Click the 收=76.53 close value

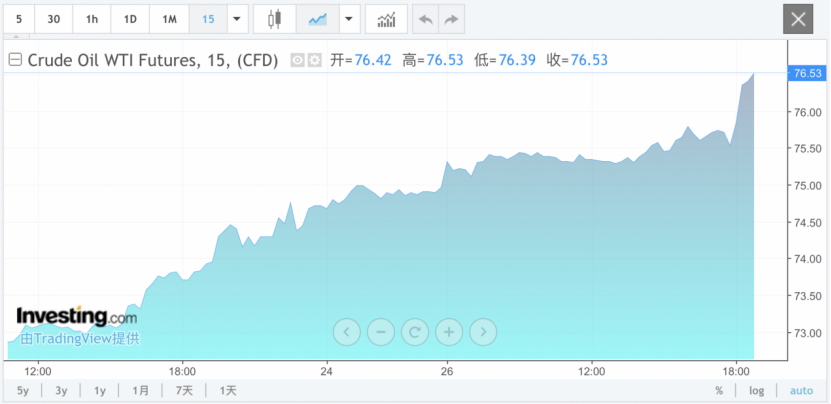[x=577, y=60]
